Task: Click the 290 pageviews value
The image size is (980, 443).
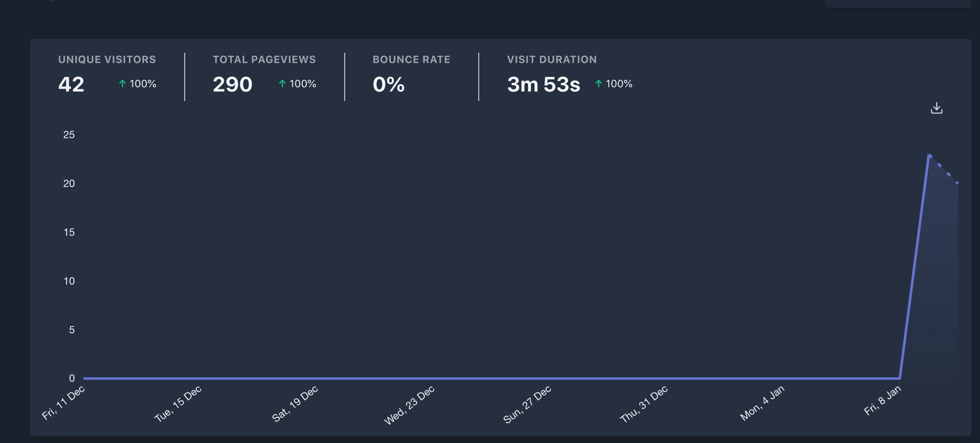Action: click(232, 85)
